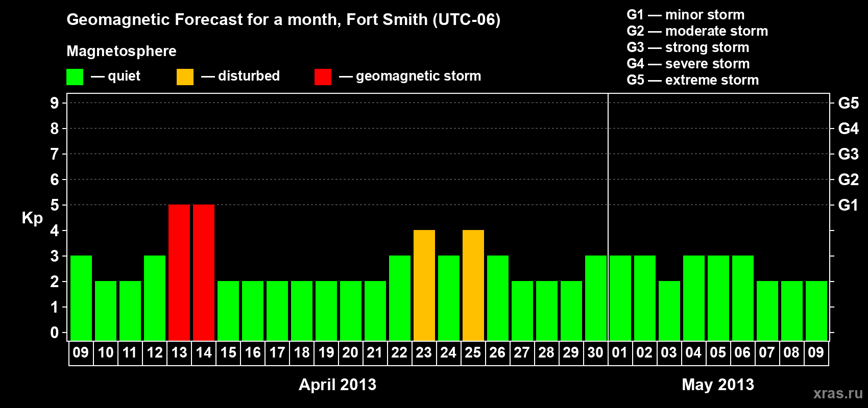Click the green bar for May 03
The height and width of the screenshot is (408, 868).
pos(669,311)
